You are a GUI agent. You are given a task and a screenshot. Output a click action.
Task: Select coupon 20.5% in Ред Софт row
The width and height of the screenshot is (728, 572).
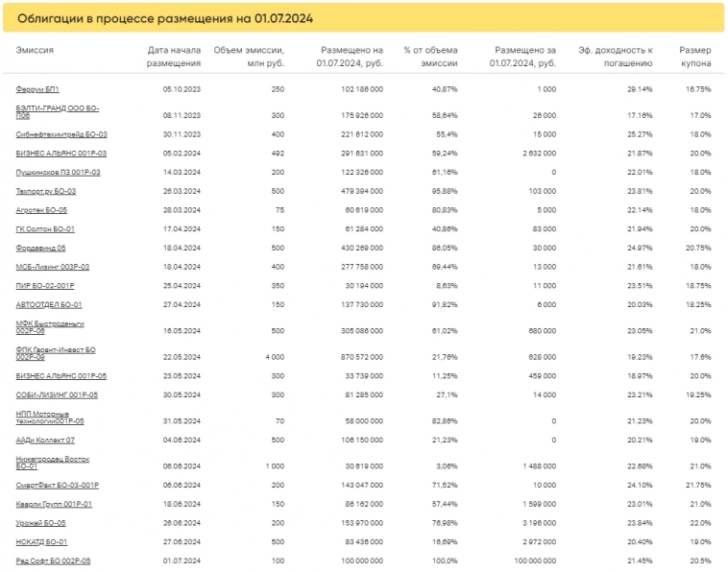(700, 560)
